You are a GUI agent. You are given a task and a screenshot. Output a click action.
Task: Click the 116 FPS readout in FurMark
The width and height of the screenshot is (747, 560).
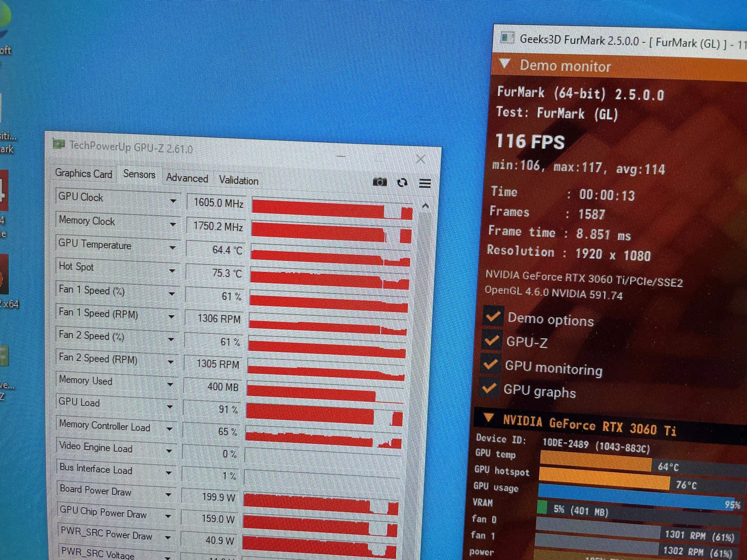(530, 142)
